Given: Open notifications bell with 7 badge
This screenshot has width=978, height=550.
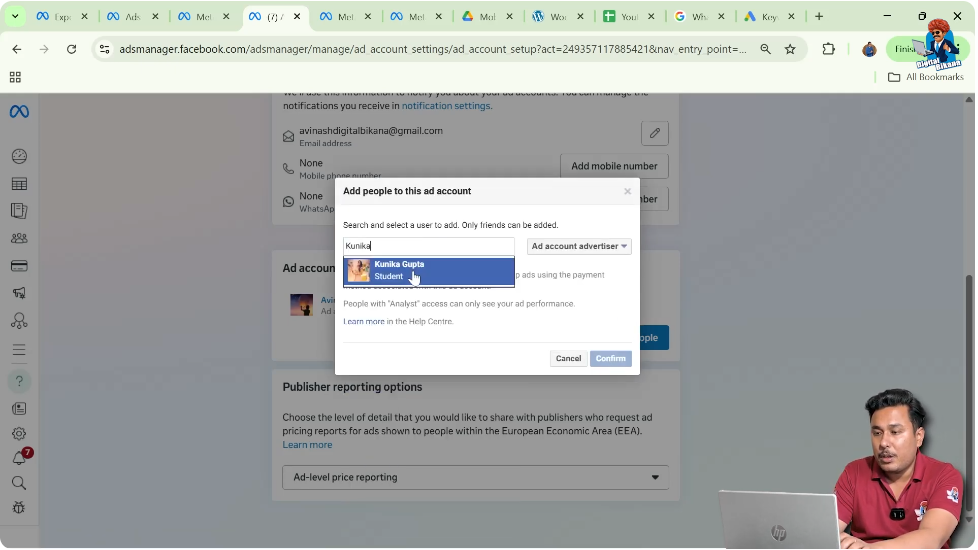Looking at the screenshot, I should click(x=21, y=458).
